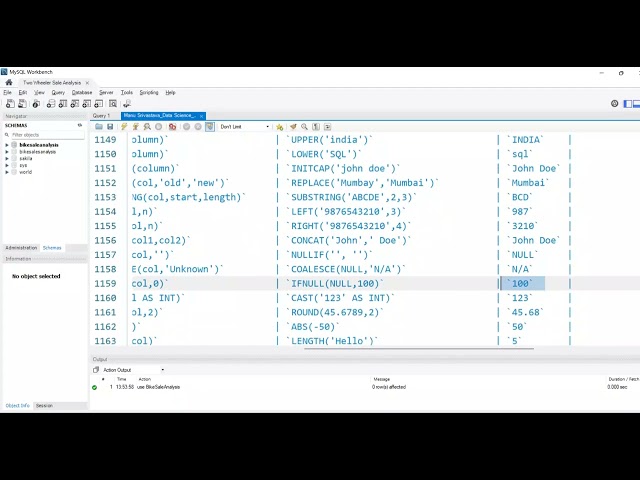Viewport: 640px width, 480px height.
Task: Save the script with the floppy icon
Action: [x=110, y=127]
